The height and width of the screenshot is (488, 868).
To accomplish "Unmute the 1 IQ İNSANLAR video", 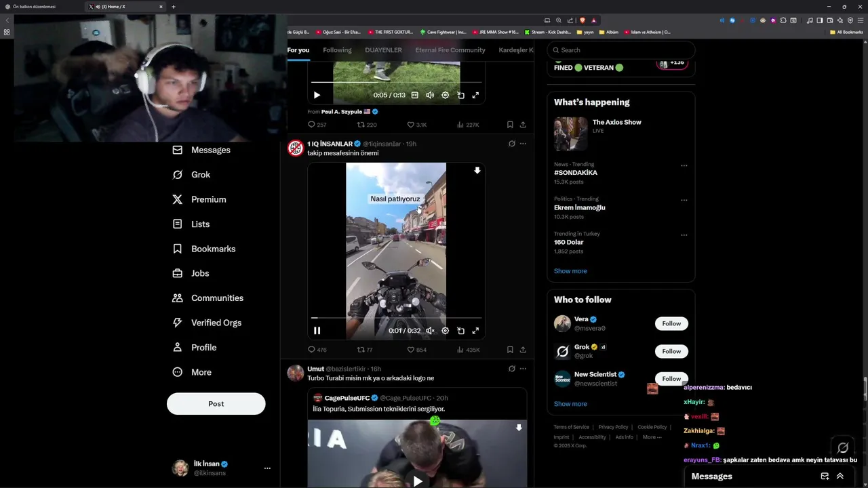I will pyautogui.click(x=430, y=331).
